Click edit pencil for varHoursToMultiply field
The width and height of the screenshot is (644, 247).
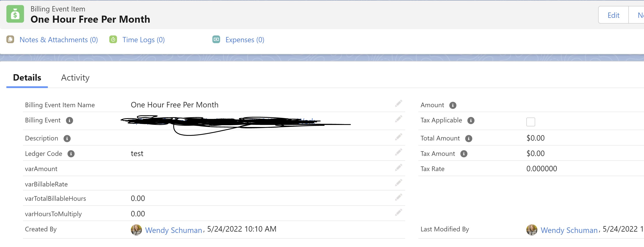pos(398,212)
